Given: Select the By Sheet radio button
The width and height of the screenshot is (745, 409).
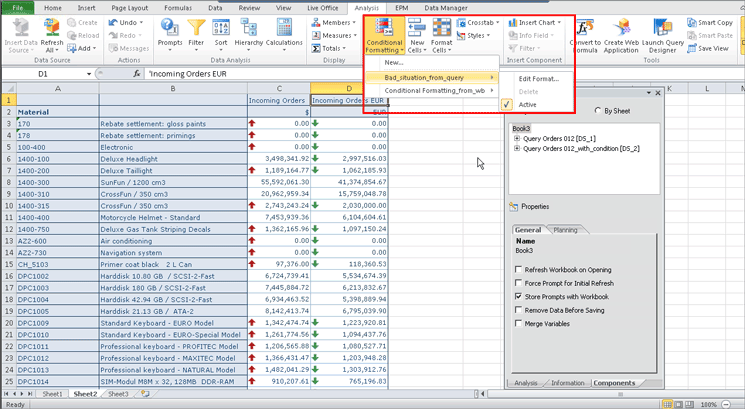Looking at the screenshot, I should (x=597, y=111).
